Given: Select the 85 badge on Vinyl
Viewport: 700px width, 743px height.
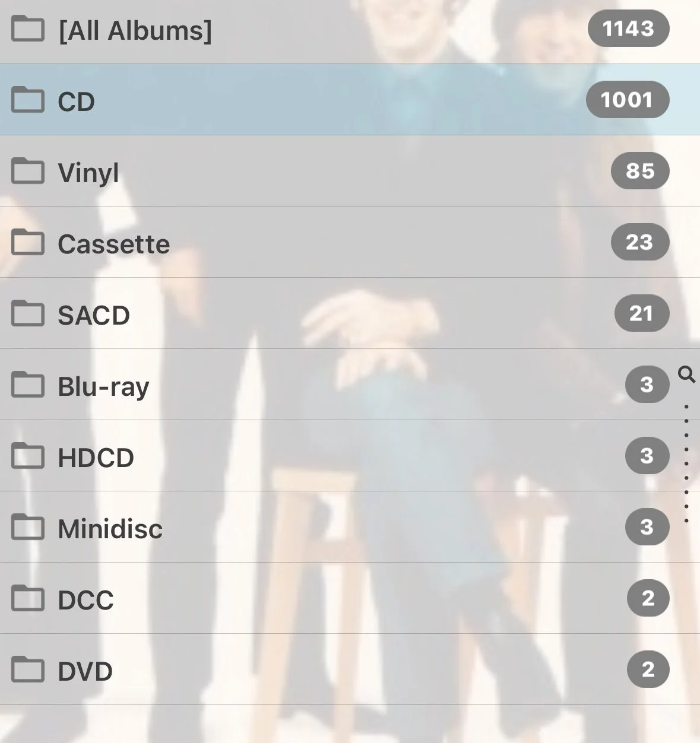Looking at the screenshot, I should 640,171.
